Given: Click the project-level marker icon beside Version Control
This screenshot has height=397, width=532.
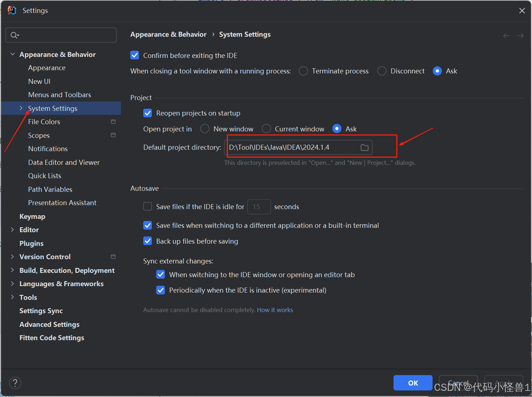Looking at the screenshot, I should click(113, 257).
